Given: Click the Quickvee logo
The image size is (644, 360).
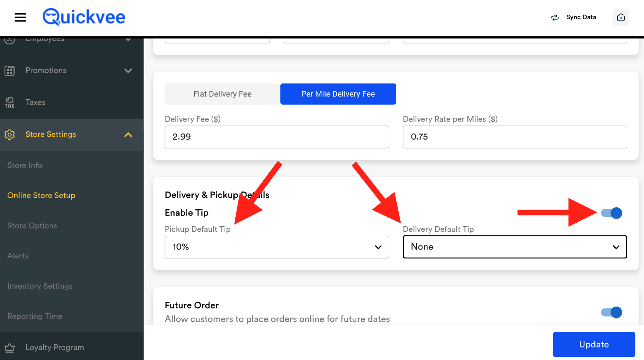Looking at the screenshot, I should (x=84, y=17).
